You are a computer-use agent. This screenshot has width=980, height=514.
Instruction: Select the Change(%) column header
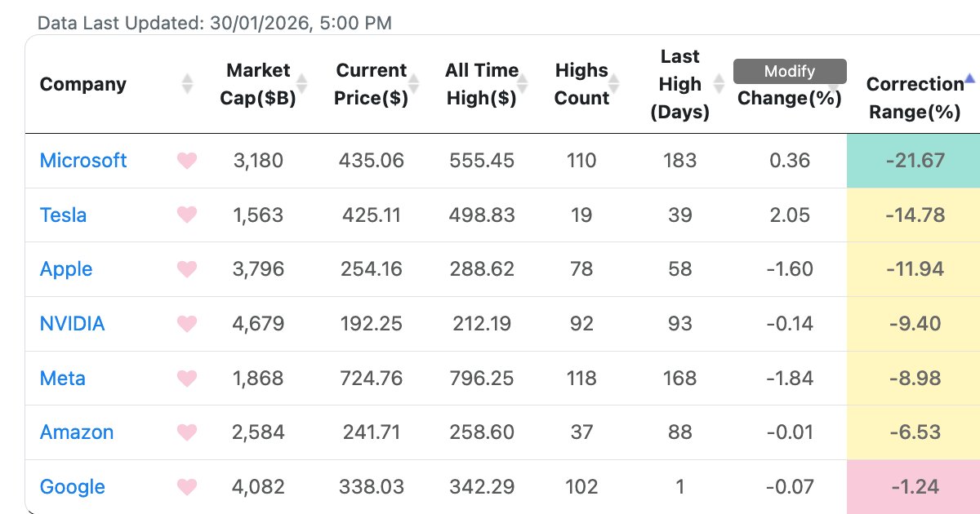[x=790, y=98]
